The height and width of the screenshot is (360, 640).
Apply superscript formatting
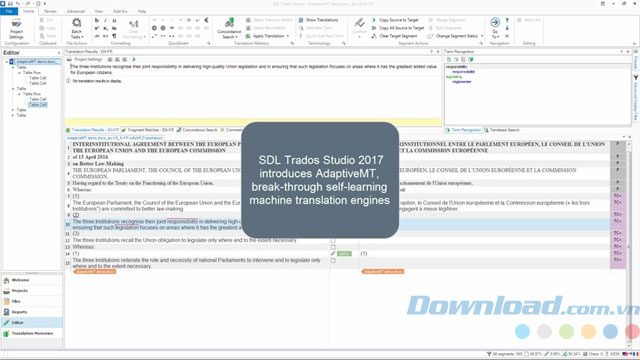97,28
